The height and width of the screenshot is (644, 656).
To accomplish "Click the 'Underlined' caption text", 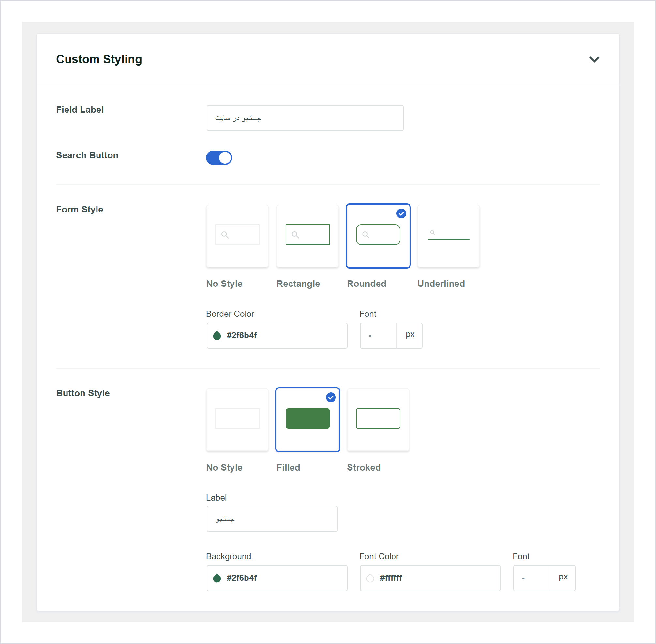I will [x=441, y=284].
